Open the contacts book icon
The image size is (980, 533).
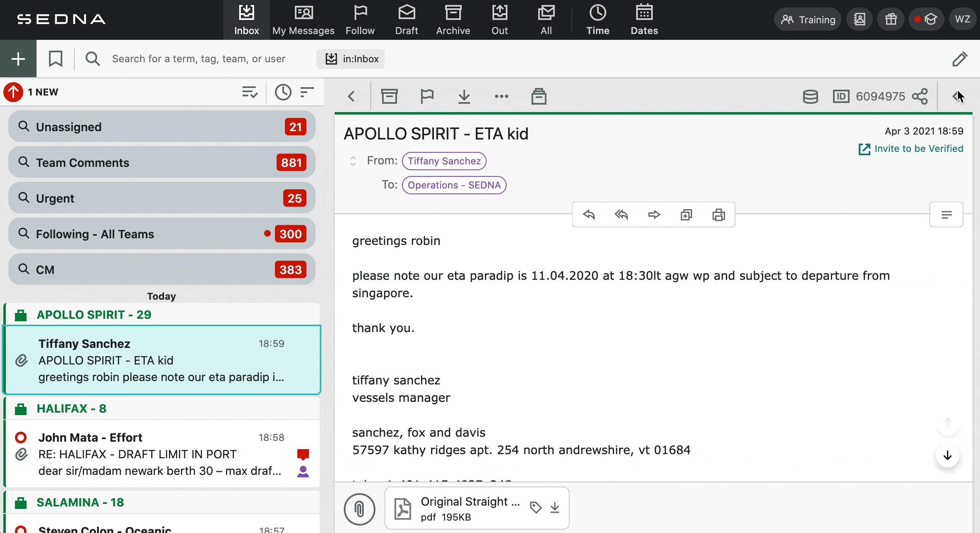pos(859,20)
